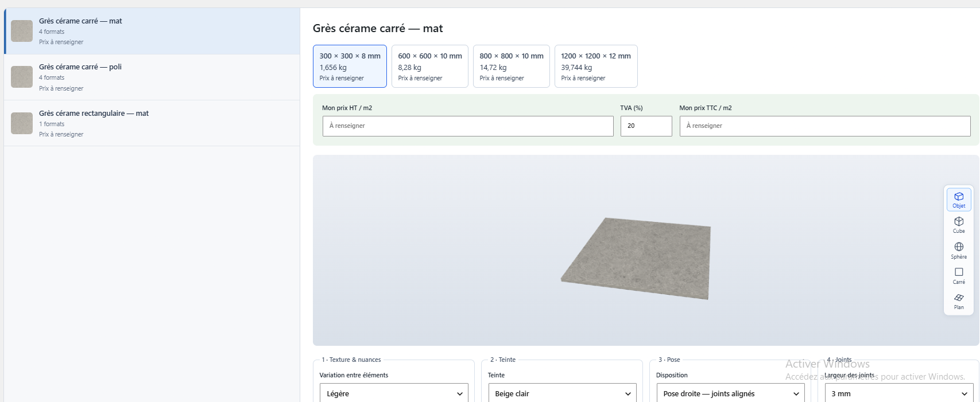Click the '2 · Teinte' section heading
This screenshot has width=980, height=402.
(x=503, y=360)
